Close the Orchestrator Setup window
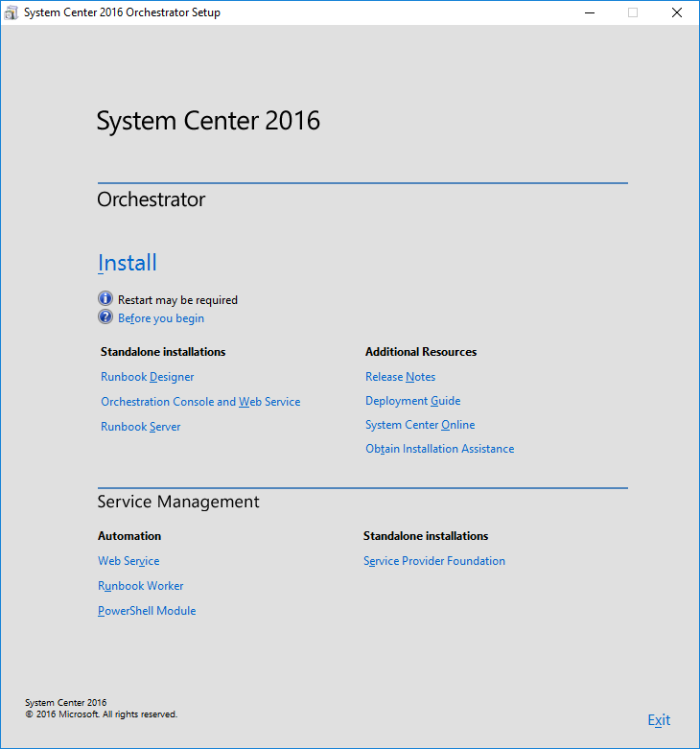The image size is (700, 749). (677, 12)
